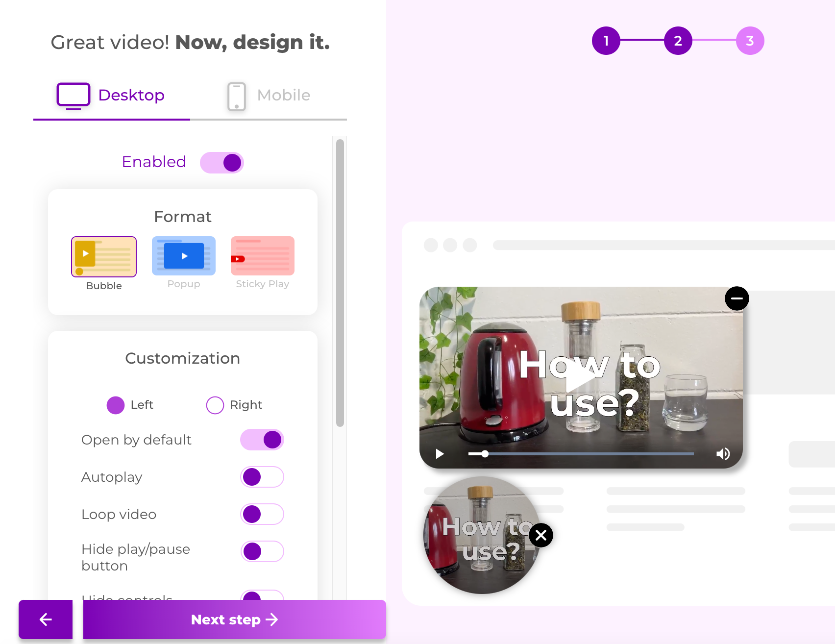
Task: Click the video progress seek bar
Action: pos(581,454)
